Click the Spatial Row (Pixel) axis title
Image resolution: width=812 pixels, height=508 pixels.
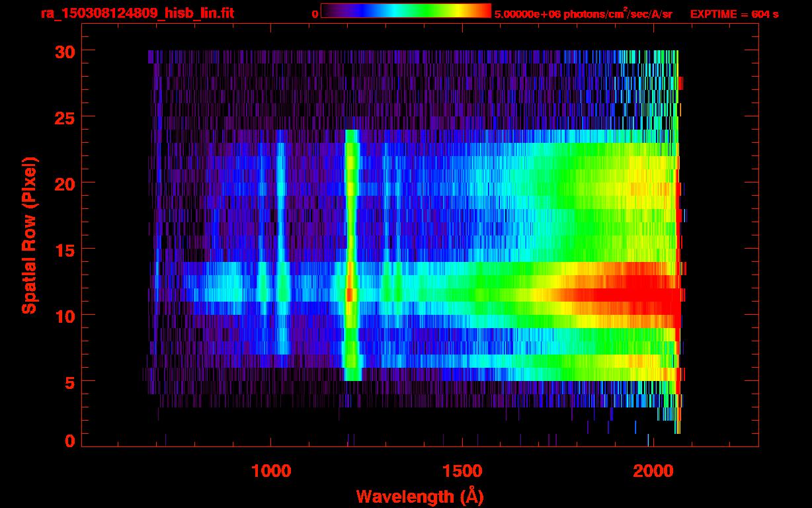click(30, 235)
